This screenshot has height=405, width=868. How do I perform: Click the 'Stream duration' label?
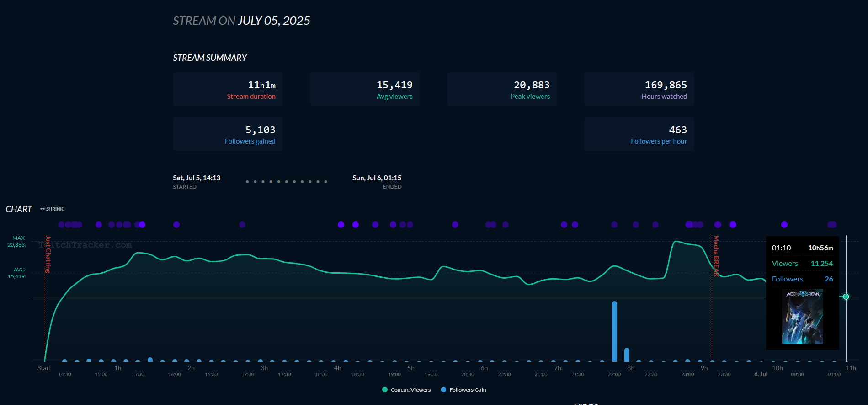(251, 97)
